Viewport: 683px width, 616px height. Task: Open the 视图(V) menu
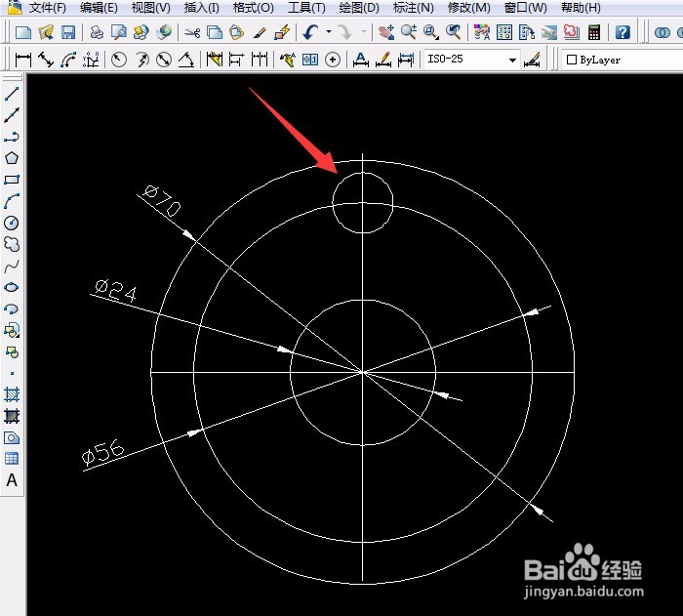click(150, 8)
